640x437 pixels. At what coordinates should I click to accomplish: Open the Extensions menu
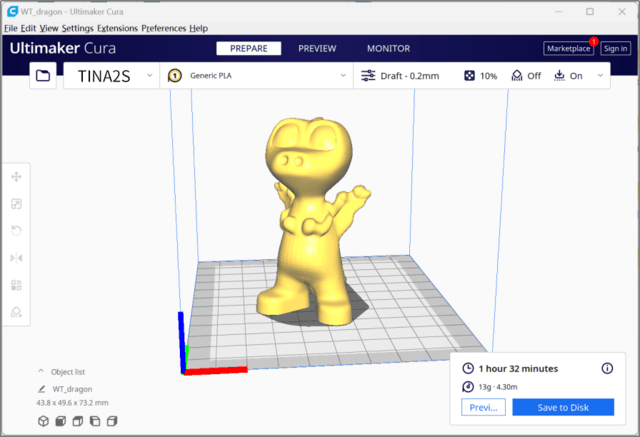[x=117, y=29]
